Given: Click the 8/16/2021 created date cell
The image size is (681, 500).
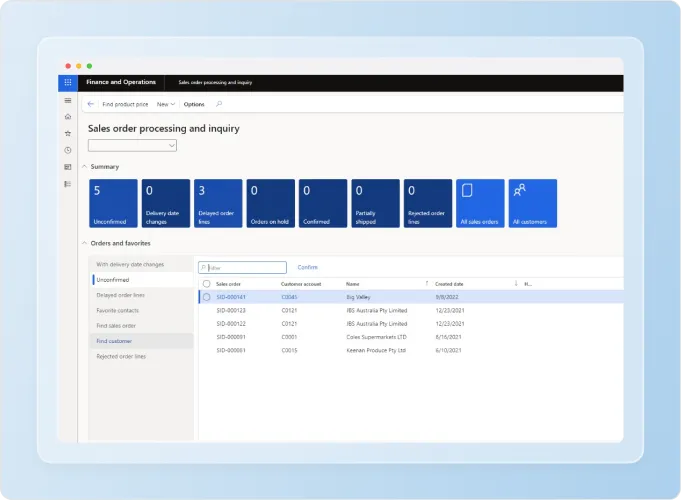Looking at the screenshot, I should [448, 337].
